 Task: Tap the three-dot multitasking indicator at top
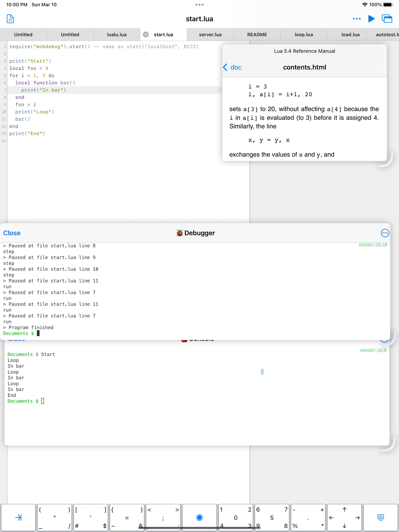pos(199,4)
